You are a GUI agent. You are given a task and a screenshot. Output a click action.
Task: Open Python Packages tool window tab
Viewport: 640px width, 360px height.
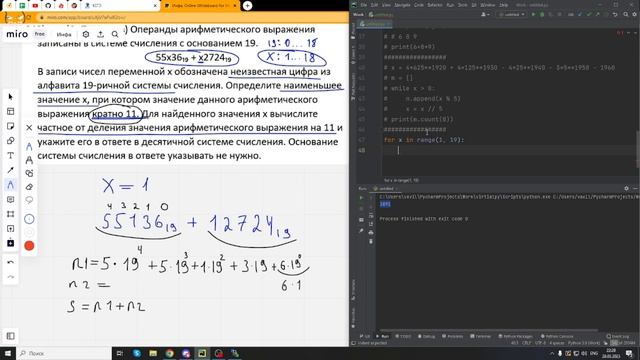(x=516, y=336)
